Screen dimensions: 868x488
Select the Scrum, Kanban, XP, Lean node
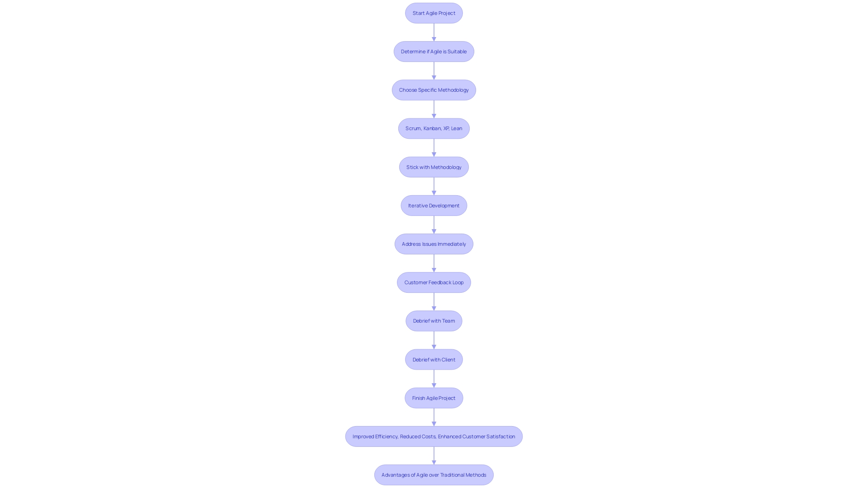tap(434, 128)
